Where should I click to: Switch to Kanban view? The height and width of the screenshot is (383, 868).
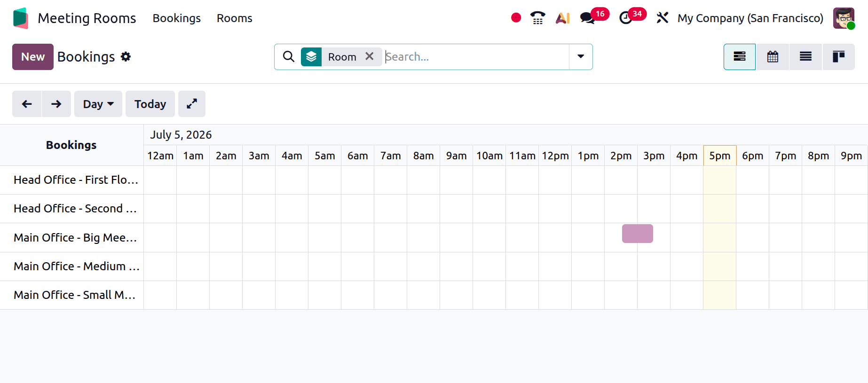(x=838, y=57)
